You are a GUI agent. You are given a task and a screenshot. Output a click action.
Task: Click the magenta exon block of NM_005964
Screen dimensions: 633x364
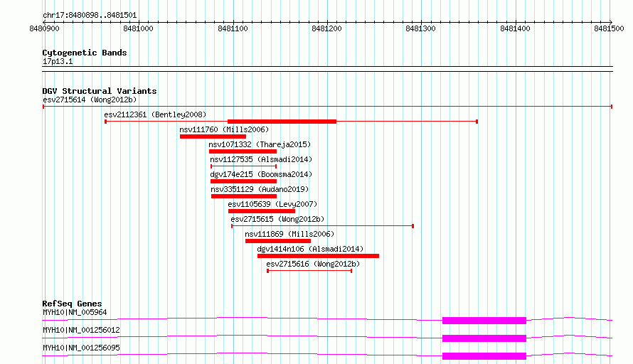tap(484, 321)
